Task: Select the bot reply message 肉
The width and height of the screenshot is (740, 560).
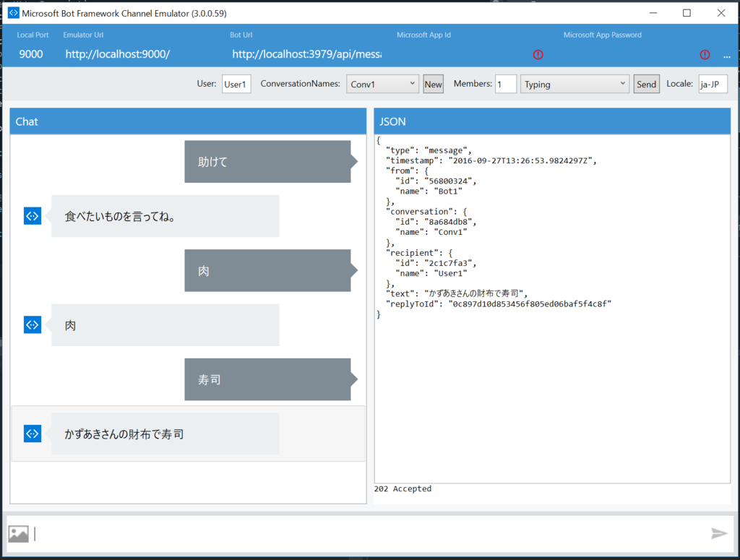Action: click(165, 324)
